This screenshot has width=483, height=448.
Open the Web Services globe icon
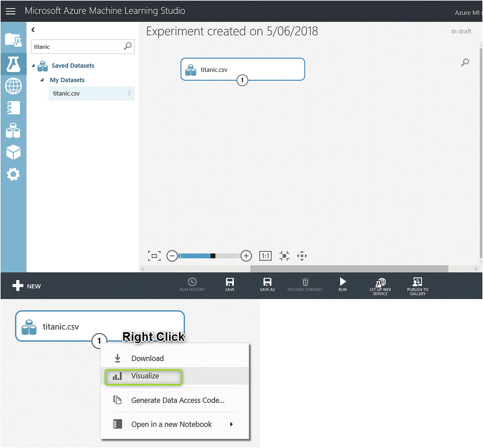[13, 86]
